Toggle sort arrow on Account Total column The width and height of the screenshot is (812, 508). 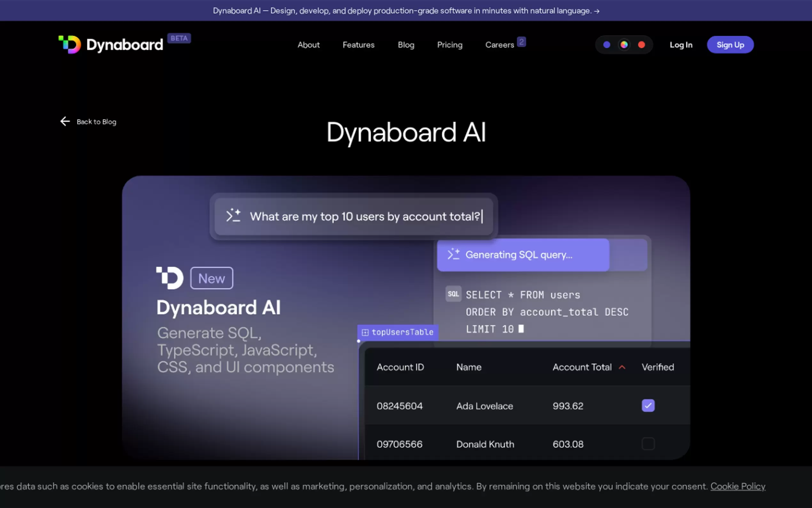(622, 367)
